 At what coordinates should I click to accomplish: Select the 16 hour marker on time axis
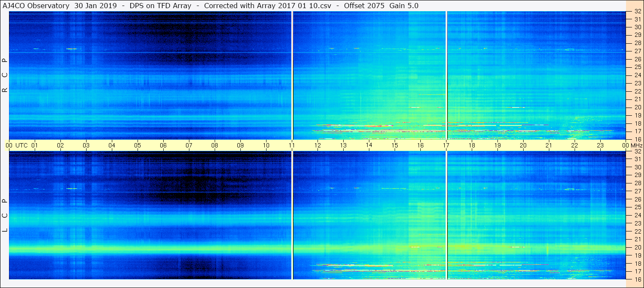coord(420,145)
